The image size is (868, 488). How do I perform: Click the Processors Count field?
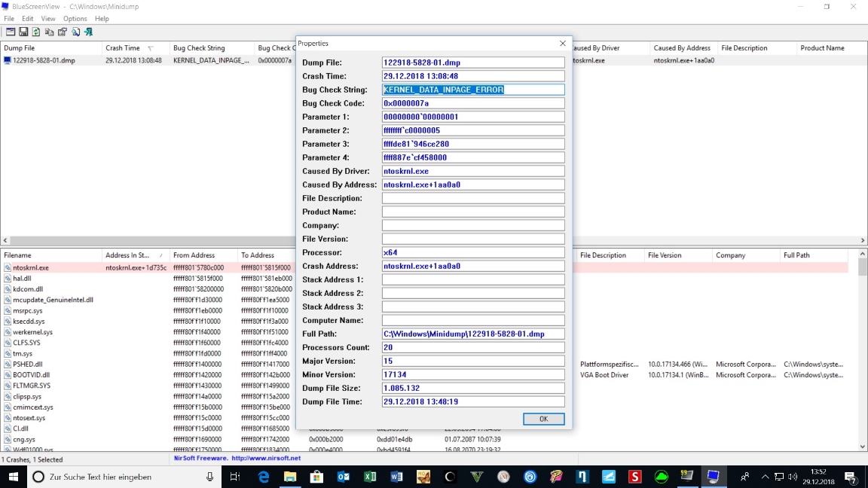(x=473, y=347)
